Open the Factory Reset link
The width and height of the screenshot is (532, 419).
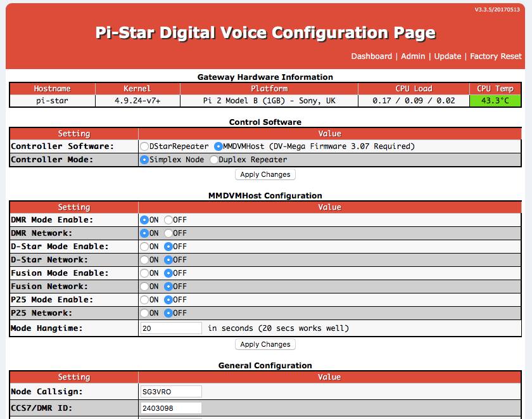496,56
